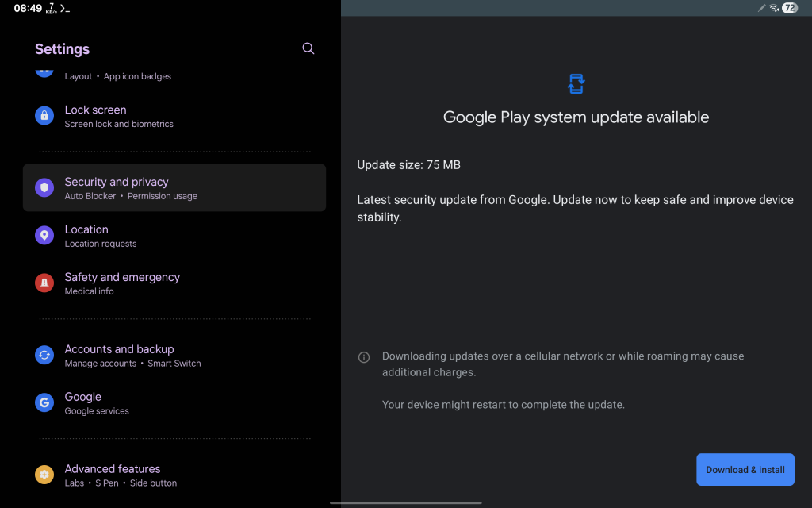The height and width of the screenshot is (508, 812).
Task: Open Security and privacy settings
Action: click(174, 187)
